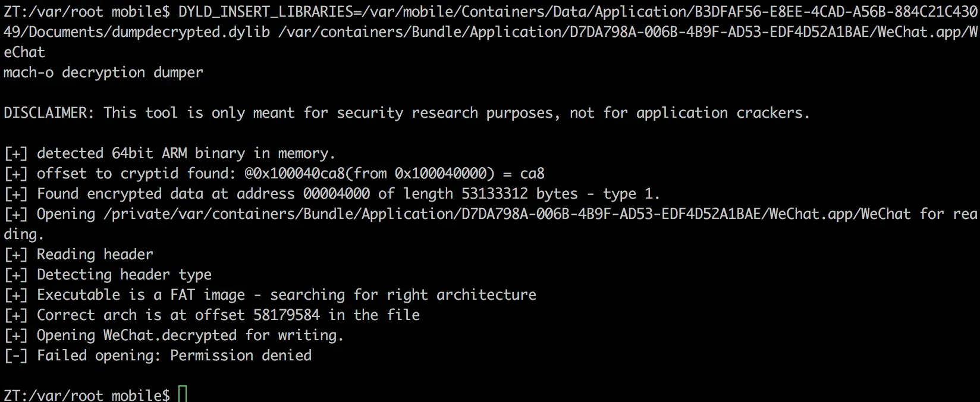The height and width of the screenshot is (402, 980).
Task: Click the 'mach-o decryption dumper' line
Action: 103,73
